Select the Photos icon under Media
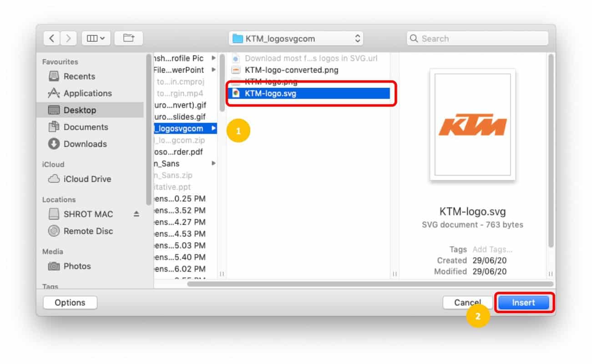 pos(75,266)
